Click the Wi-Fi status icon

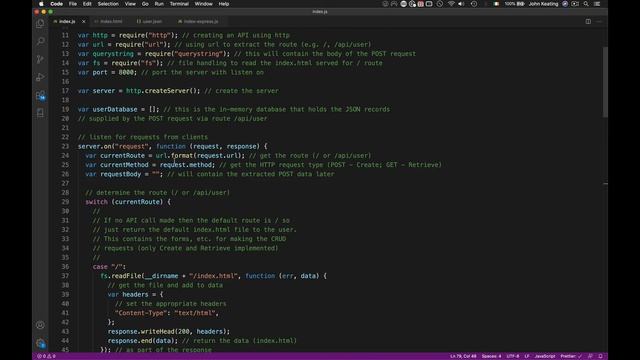(451, 4)
